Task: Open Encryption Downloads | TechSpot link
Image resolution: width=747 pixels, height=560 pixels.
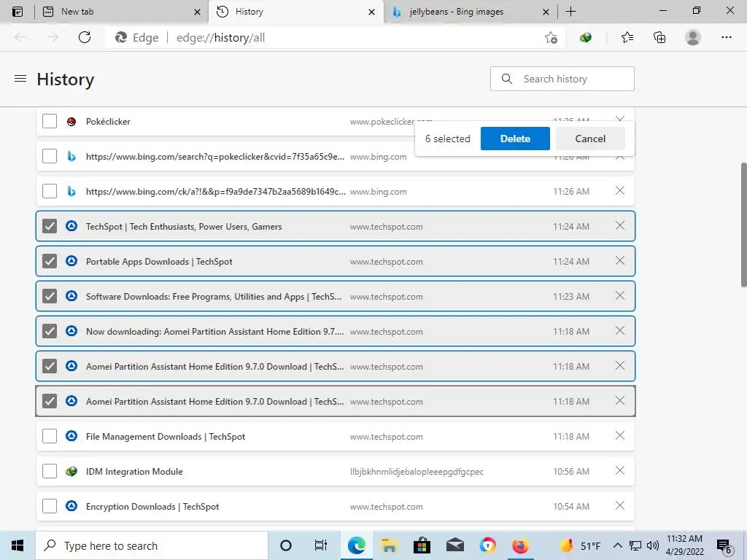Action: click(152, 506)
